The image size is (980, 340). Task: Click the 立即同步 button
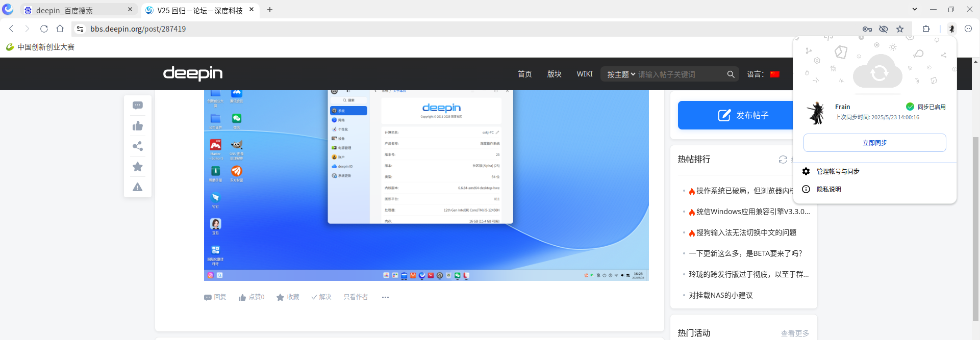[875, 143]
